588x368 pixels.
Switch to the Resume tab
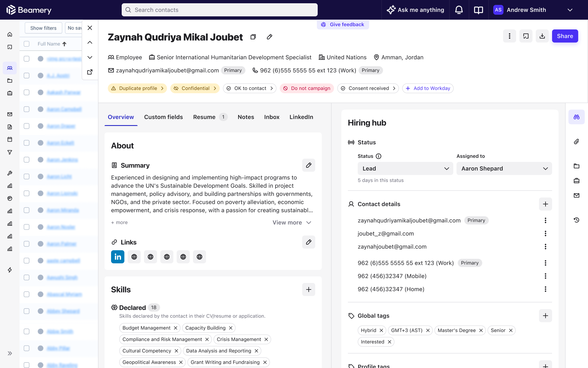pyautogui.click(x=204, y=117)
